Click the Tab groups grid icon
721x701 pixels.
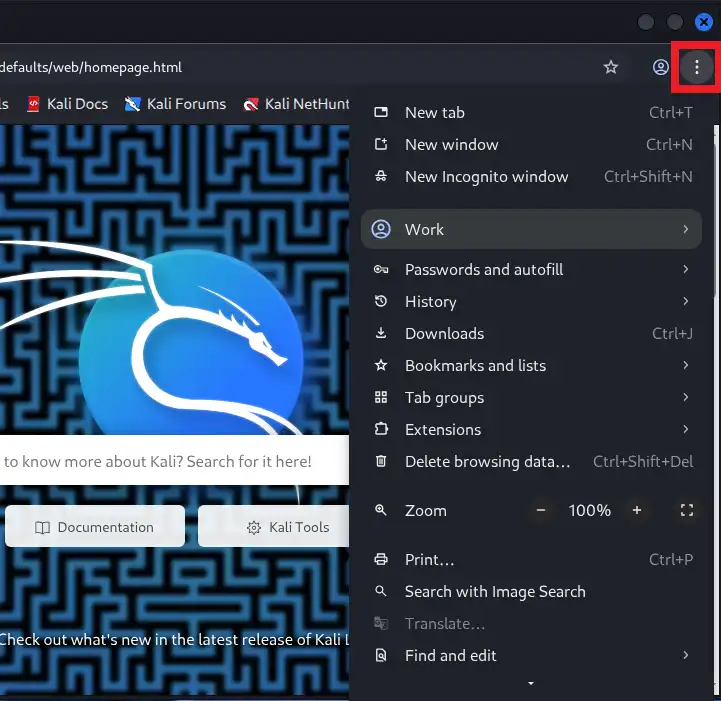[381, 397]
